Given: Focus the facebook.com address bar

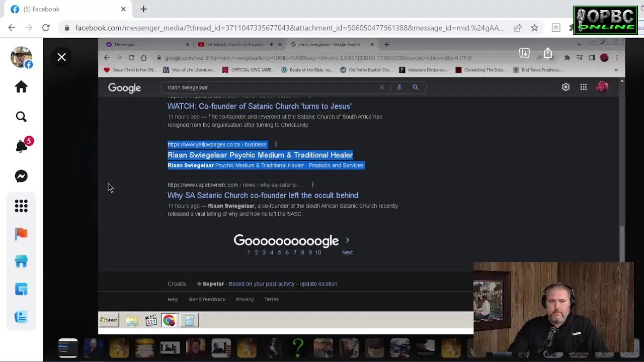Looking at the screenshot, I should [x=289, y=28].
